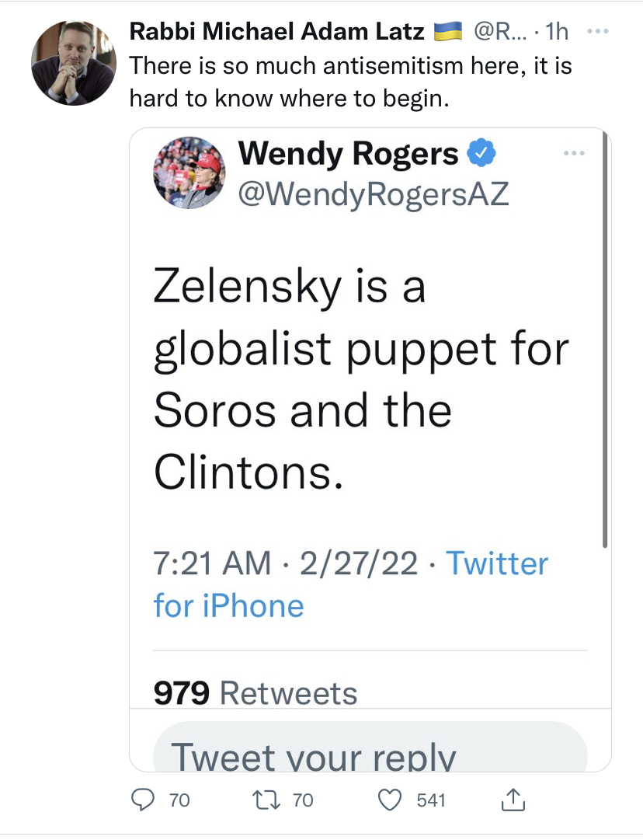Image resolution: width=643 pixels, height=840 pixels.
Task: View the 979 Retweets list
Action: click(255, 693)
